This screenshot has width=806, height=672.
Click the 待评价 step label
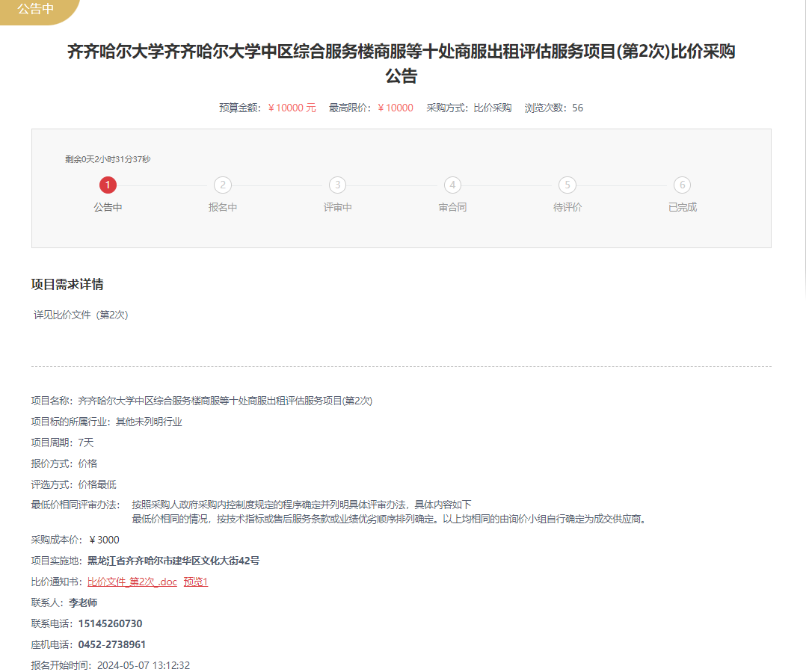tap(567, 207)
